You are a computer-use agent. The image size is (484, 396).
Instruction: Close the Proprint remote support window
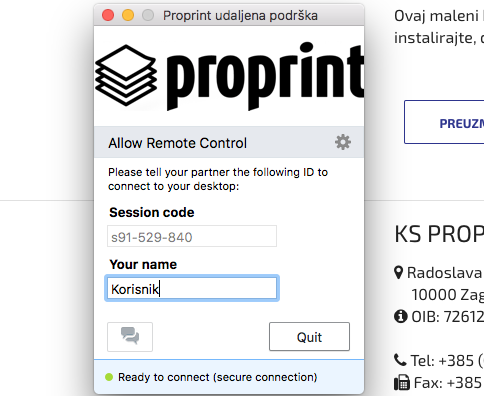tap(108, 15)
